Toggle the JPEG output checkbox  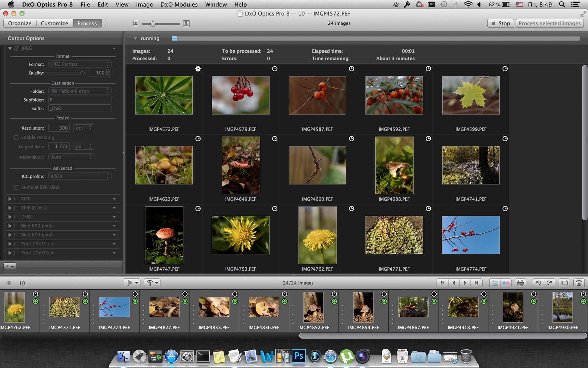pos(17,48)
